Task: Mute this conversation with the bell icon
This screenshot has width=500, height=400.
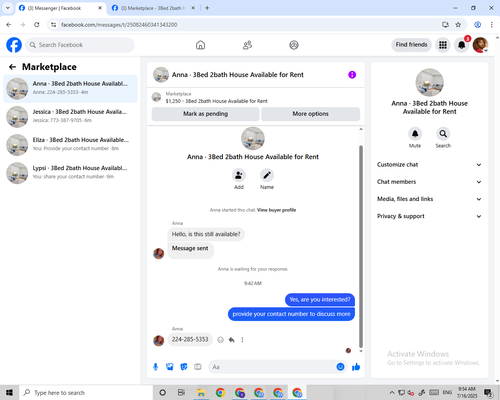Action: pos(415,134)
